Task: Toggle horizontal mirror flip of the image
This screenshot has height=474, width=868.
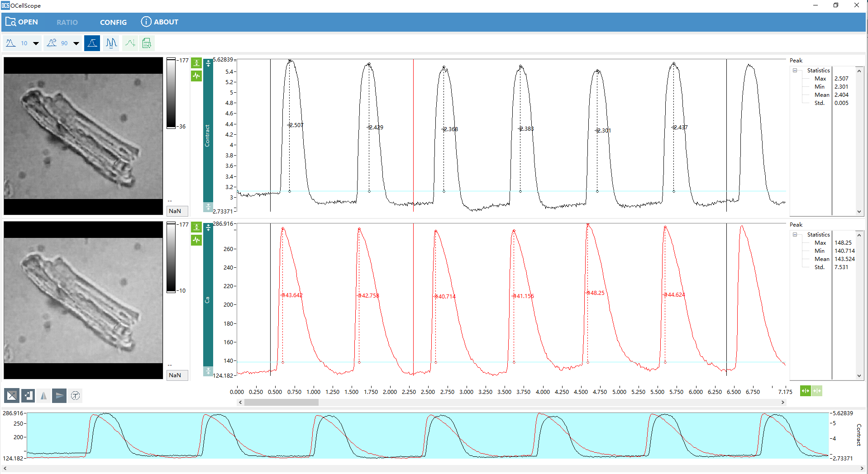Action: coord(43,396)
